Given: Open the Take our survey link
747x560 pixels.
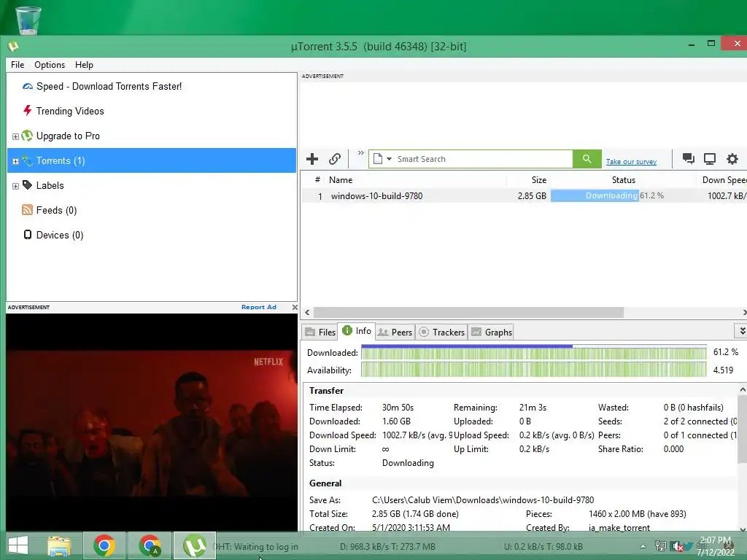Looking at the screenshot, I should [631, 162].
